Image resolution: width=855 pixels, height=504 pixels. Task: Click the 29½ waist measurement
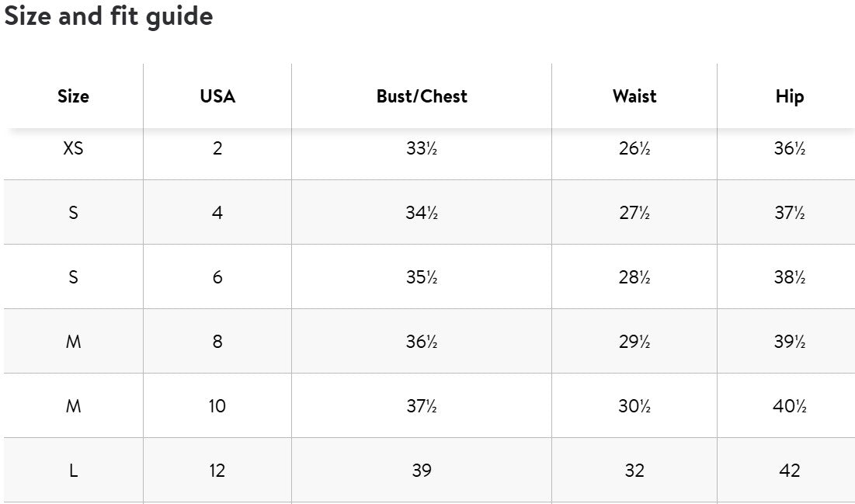pyautogui.click(x=634, y=342)
